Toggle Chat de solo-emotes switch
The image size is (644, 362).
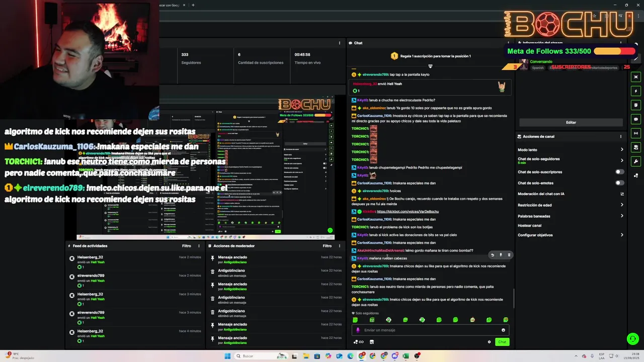click(x=620, y=183)
